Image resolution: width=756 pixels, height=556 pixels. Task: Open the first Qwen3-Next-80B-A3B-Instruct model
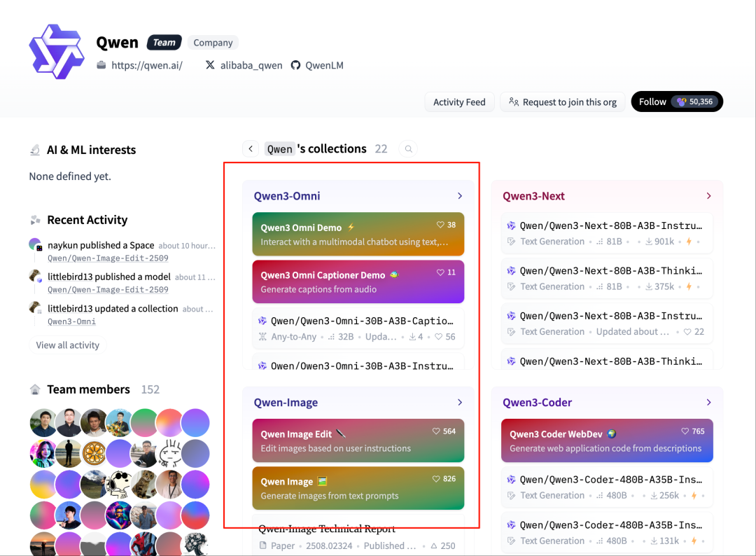607,233
